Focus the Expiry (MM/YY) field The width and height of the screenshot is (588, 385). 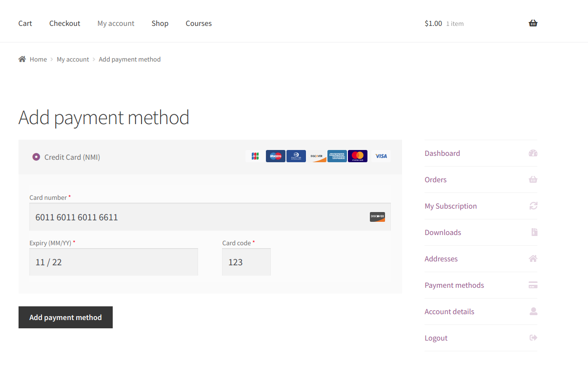(x=113, y=262)
